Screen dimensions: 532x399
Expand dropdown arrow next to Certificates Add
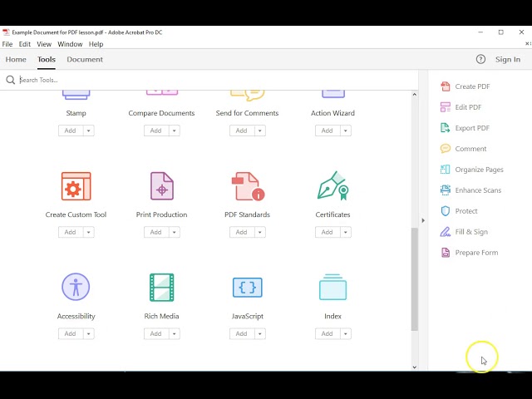[x=346, y=232]
